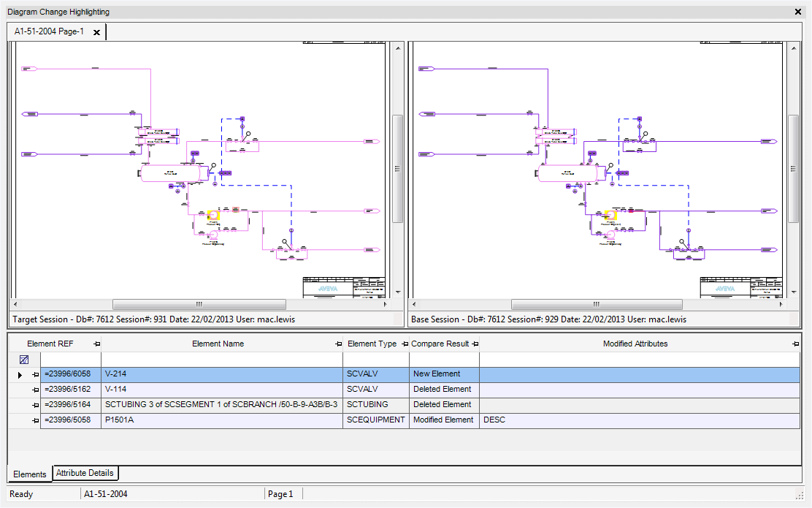Click the Base Session info label
Viewport: 812px width, 508px height.
pos(549,319)
